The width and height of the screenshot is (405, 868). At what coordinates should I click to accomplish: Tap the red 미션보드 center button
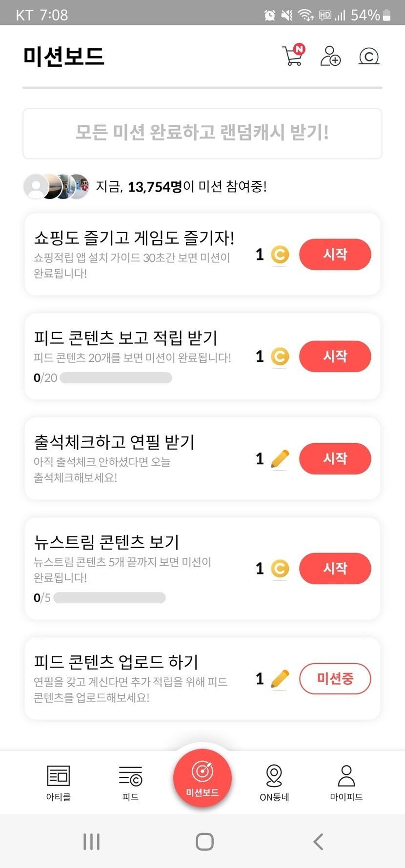pyautogui.click(x=202, y=778)
